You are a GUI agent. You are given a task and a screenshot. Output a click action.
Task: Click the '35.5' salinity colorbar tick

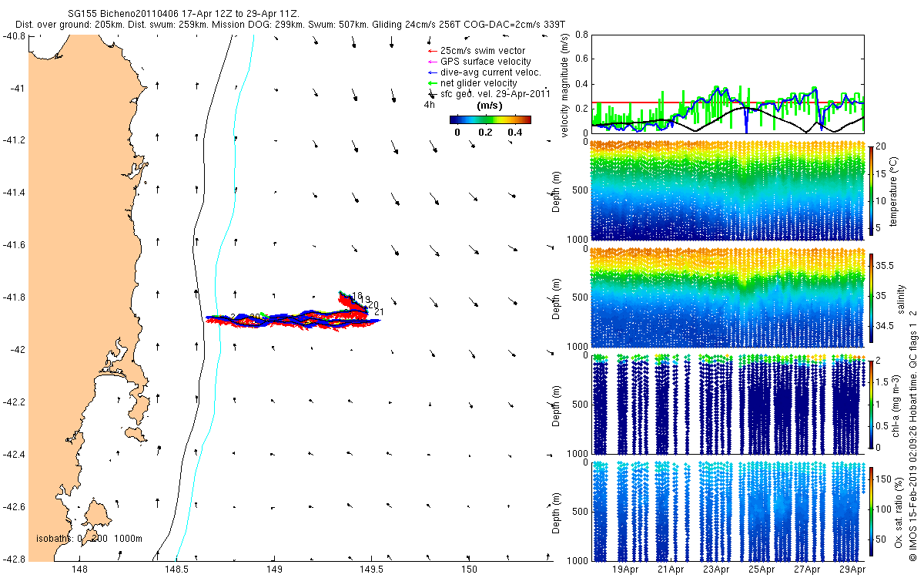[886, 265]
